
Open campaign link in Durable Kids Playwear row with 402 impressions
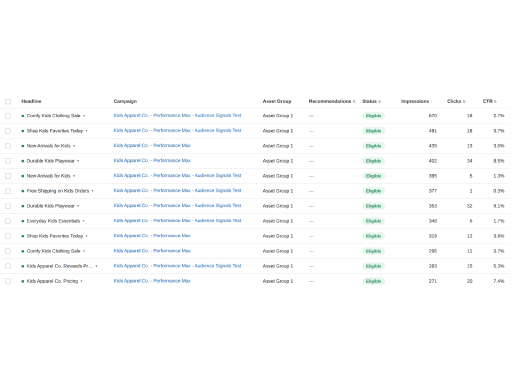(152, 160)
